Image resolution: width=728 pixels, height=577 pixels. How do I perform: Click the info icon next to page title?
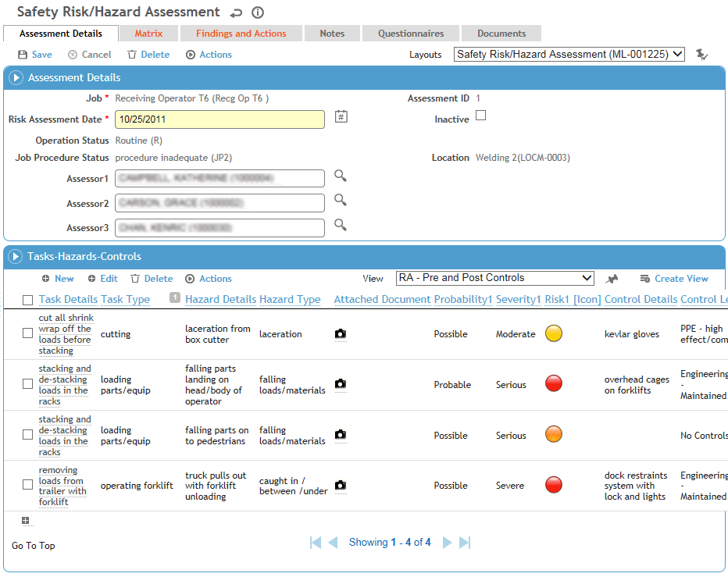258,12
